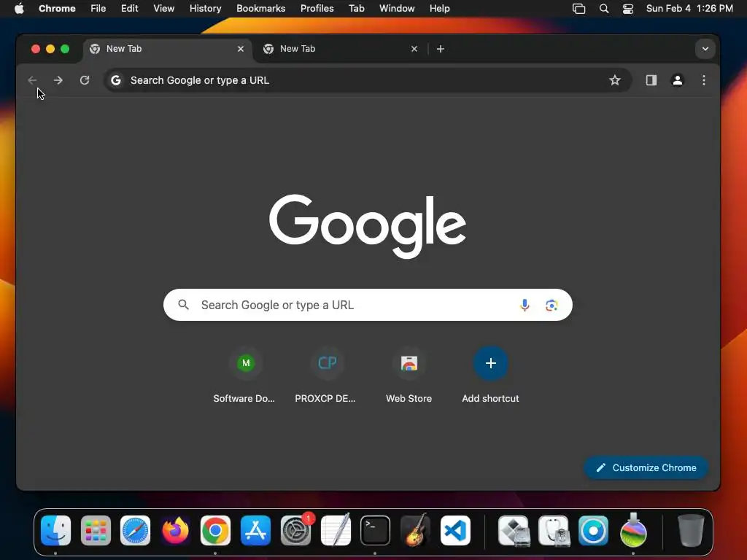Open App Store from the Dock
This screenshot has width=747, height=560.
[x=255, y=531]
